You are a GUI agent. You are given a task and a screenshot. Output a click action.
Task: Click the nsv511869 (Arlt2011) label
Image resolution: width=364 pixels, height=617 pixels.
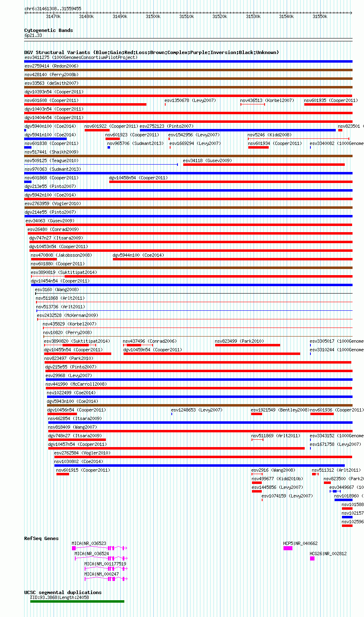[x=276, y=436]
